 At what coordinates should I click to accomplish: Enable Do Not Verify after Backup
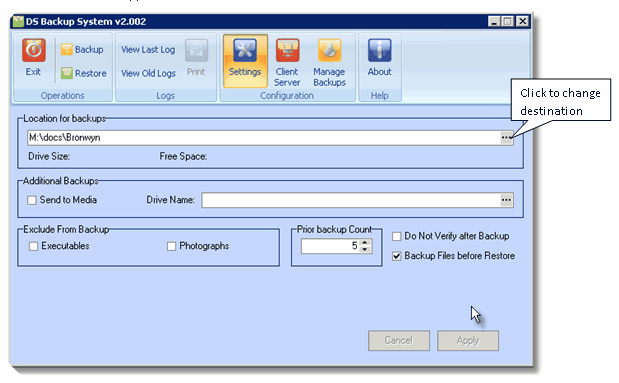pyautogui.click(x=396, y=237)
